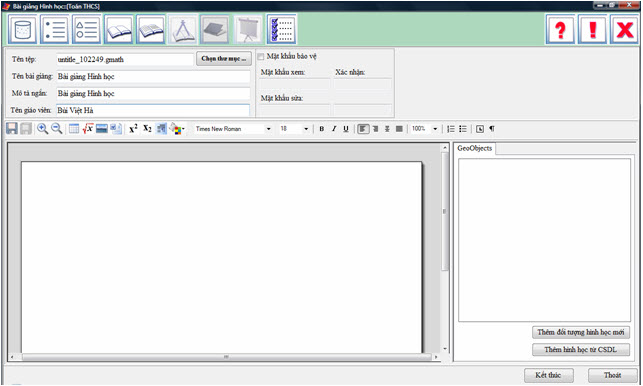Click the shapes list icon in top toolbar

pyautogui.click(x=87, y=29)
